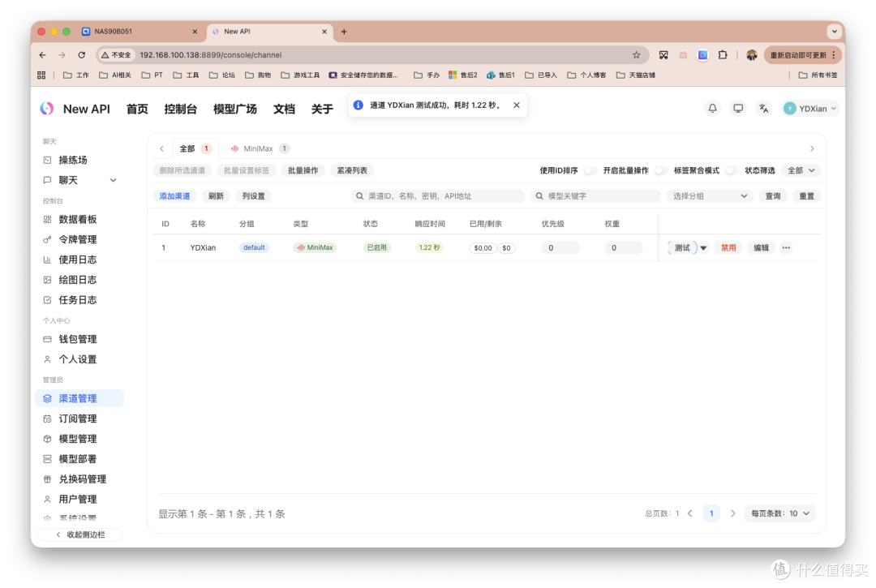
Task: Click the 添加渠道 button
Action: pyautogui.click(x=175, y=196)
